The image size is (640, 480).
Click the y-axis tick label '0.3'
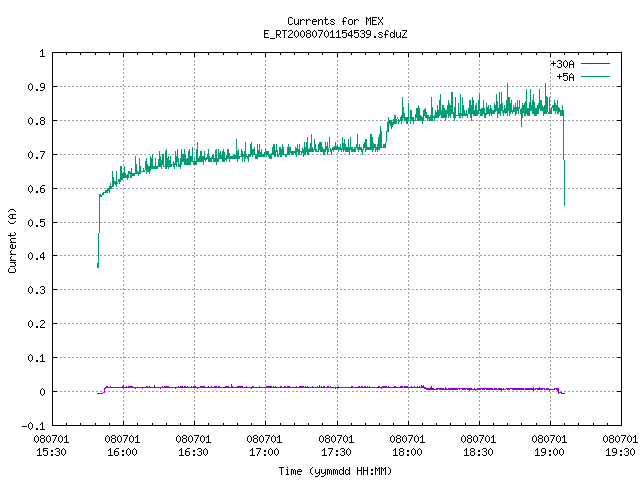click(x=36, y=290)
